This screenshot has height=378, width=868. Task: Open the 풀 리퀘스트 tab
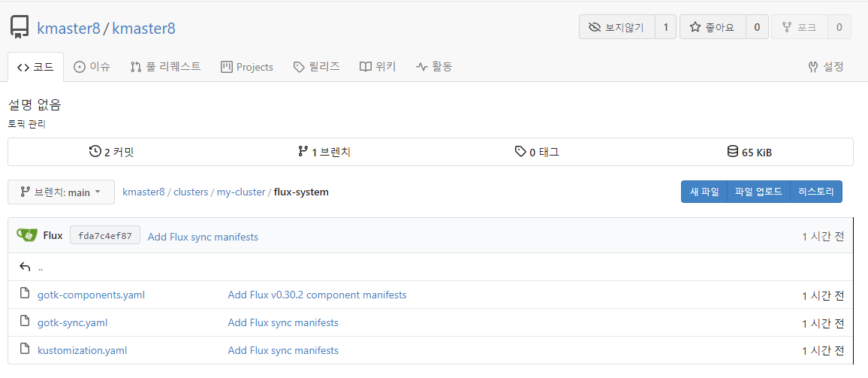165,67
